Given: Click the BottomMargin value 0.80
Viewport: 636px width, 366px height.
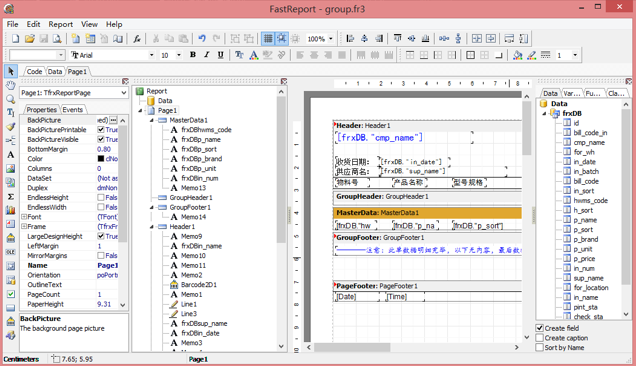Looking at the screenshot, I should point(104,149).
